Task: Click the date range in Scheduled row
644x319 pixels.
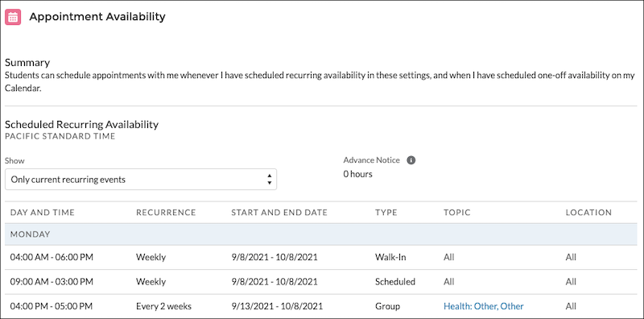Action: click(275, 282)
